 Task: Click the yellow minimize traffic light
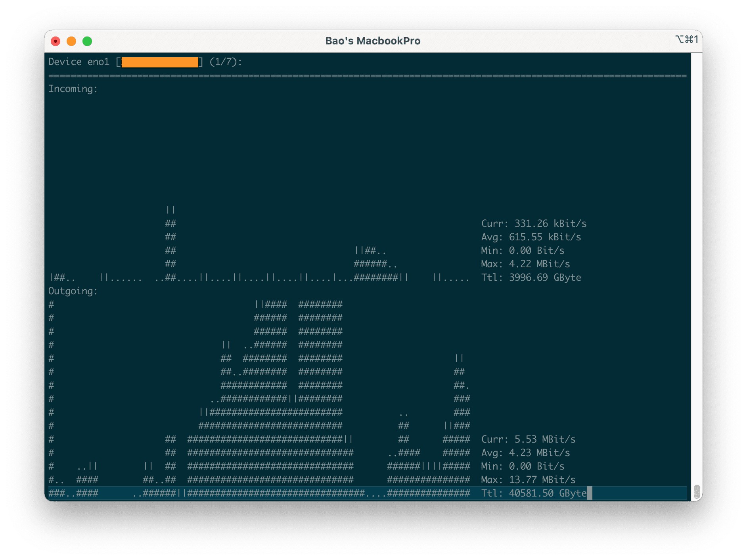71,41
